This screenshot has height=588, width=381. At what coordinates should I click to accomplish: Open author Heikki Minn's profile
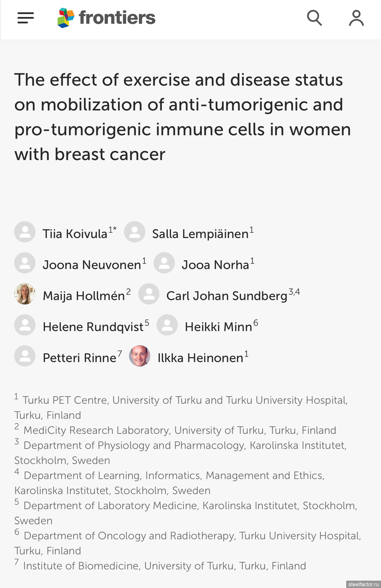(218, 327)
